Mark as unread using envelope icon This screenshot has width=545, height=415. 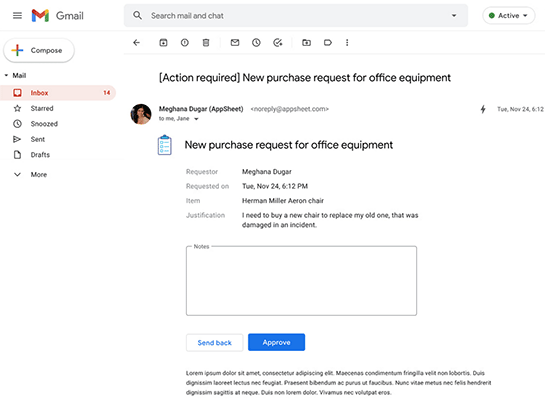point(235,42)
